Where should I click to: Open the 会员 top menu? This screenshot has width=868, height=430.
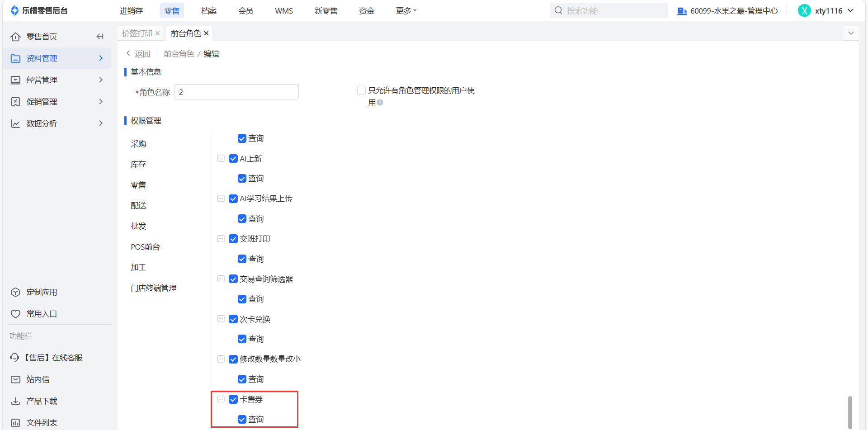[x=246, y=10]
